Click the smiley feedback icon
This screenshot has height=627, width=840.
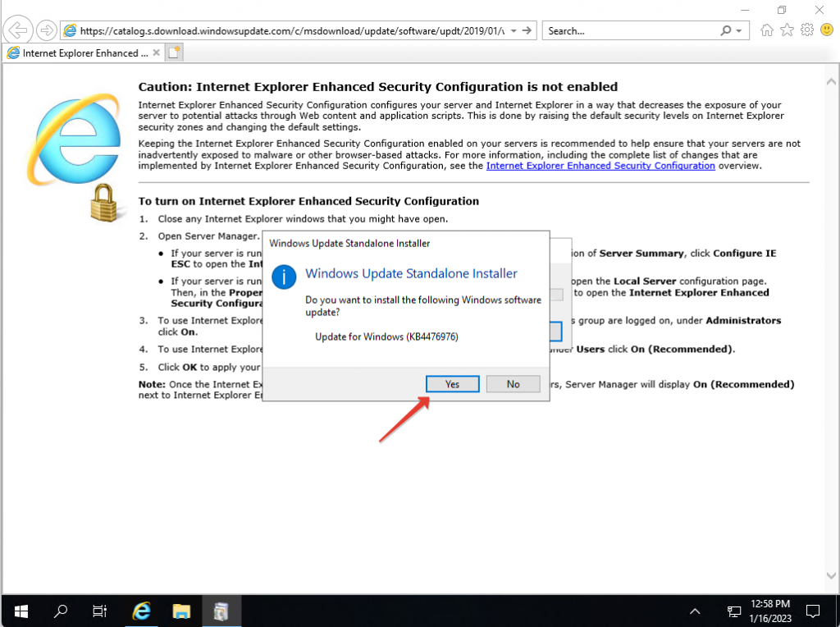pyautogui.click(x=827, y=30)
